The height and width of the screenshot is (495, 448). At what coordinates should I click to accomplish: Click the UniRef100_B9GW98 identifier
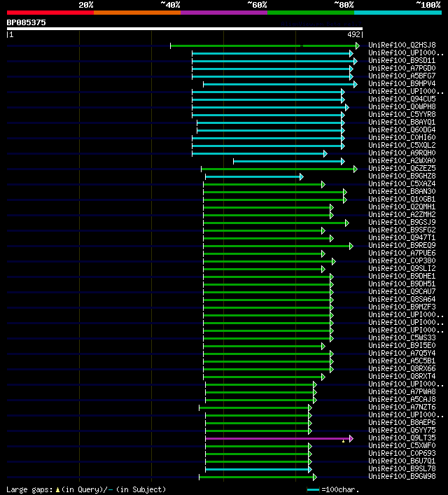pyautogui.click(x=402, y=476)
